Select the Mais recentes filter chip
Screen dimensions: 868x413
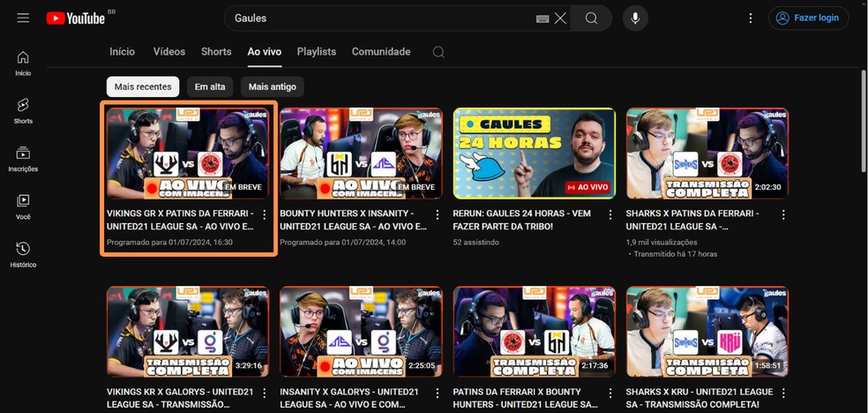point(143,86)
